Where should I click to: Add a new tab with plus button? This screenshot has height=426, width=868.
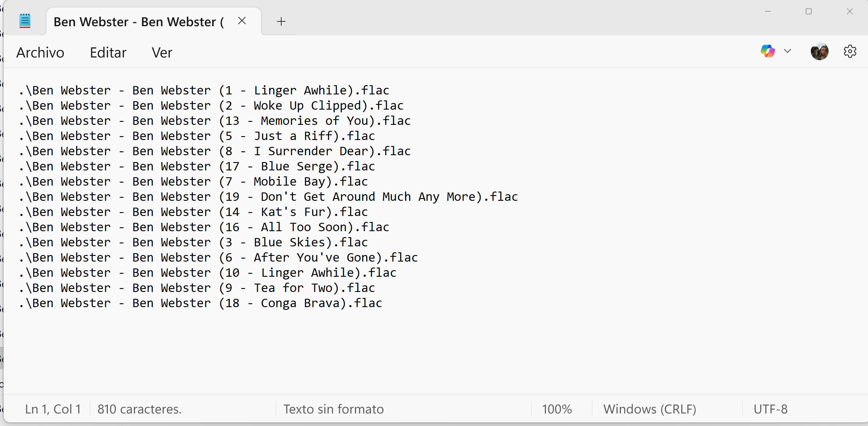(281, 21)
